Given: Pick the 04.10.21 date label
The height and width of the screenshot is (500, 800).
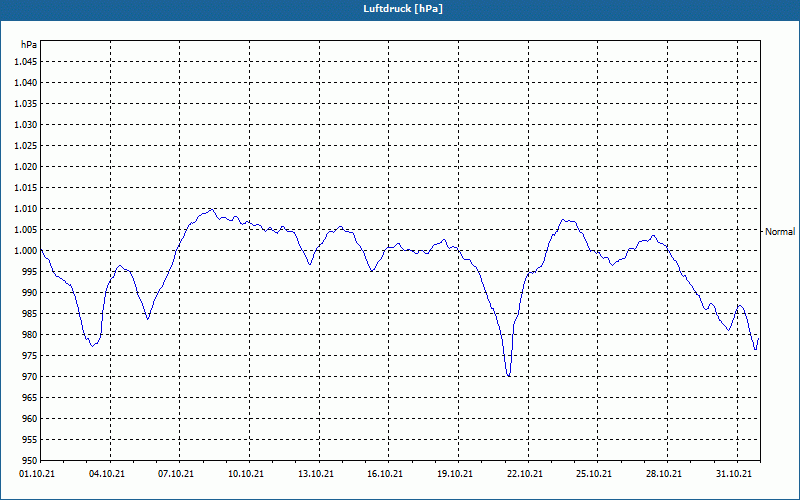Looking at the screenshot, I should pos(107,474).
